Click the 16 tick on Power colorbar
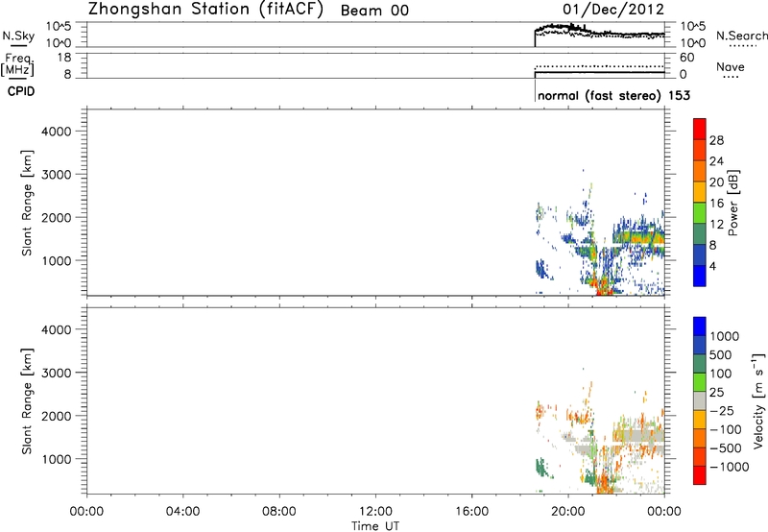The height and width of the screenshot is (532, 768). point(716,204)
